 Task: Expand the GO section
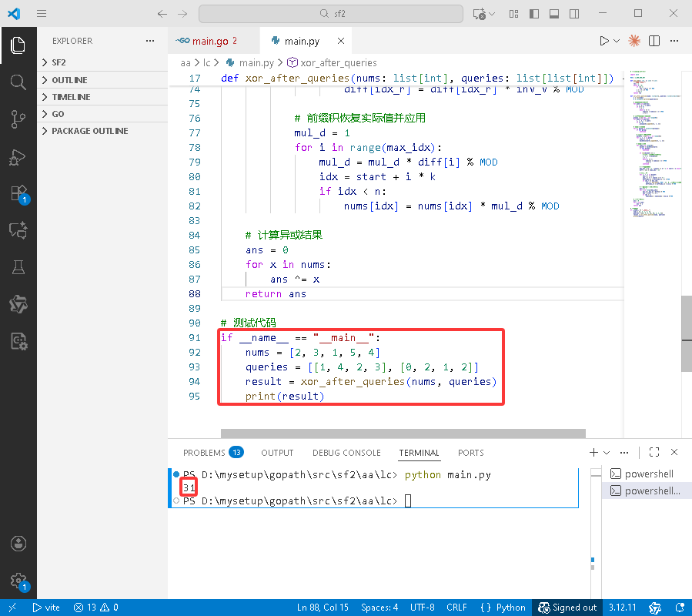102,114
